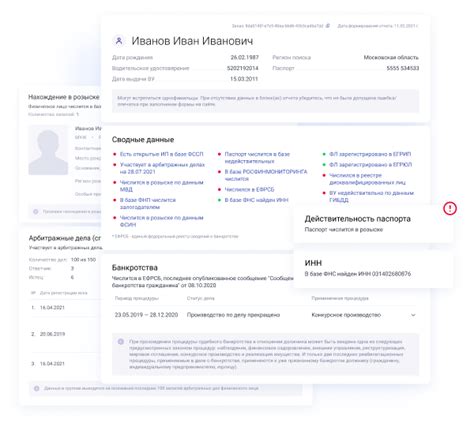474x426 pixels.
Task: Open the link Числится в розыске по данным МВД
Action: click(x=162, y=186)
